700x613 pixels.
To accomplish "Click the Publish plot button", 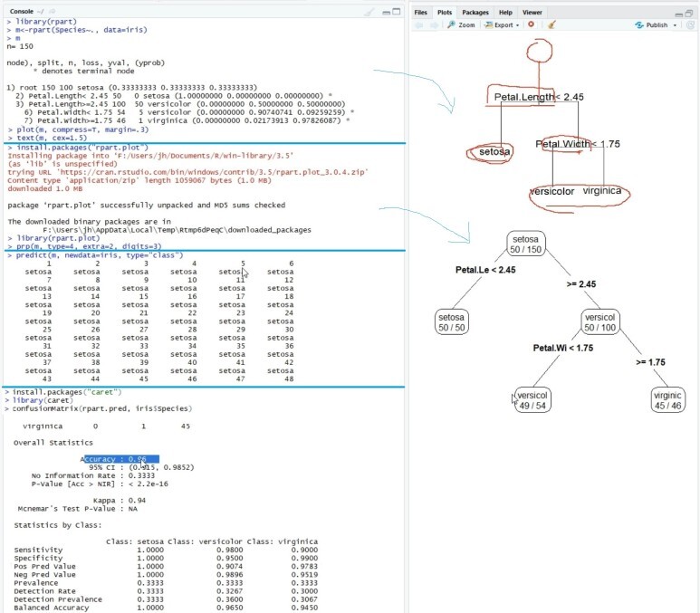I will point(651,25).
